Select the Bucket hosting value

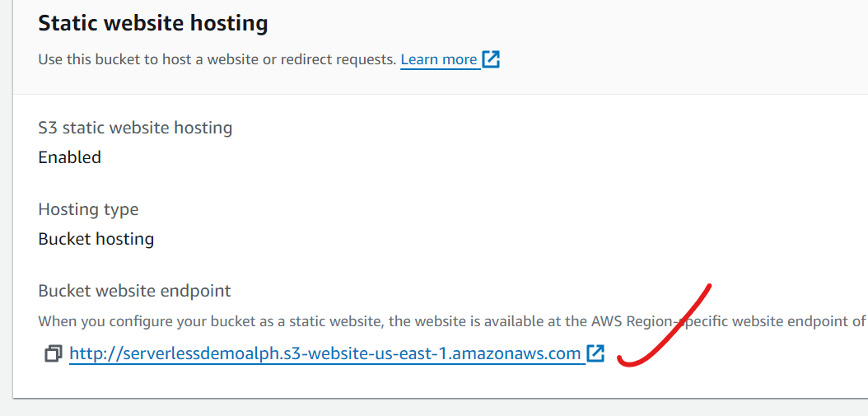(96, 239)
